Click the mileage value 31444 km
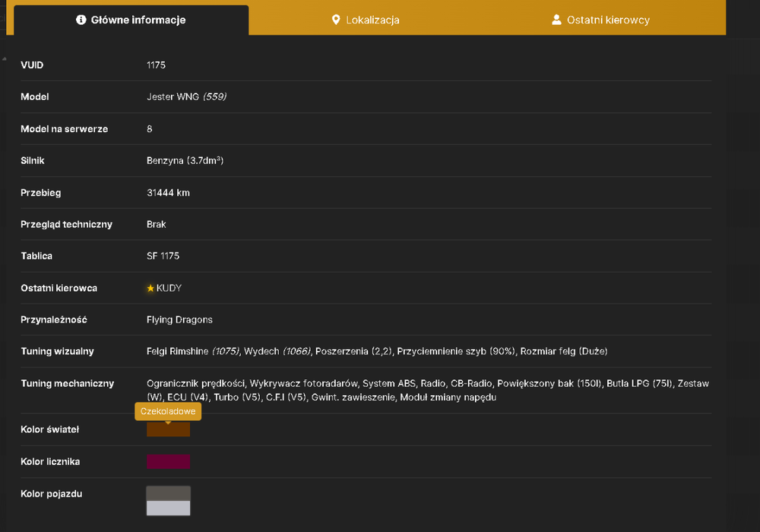The height and width of the screenshot is (532, 760). (168, 193)
